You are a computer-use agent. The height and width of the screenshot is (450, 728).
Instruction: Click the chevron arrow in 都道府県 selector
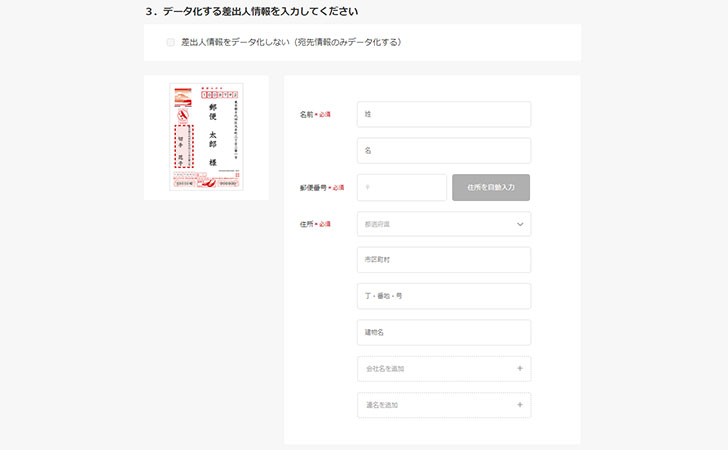pos(520,224)
